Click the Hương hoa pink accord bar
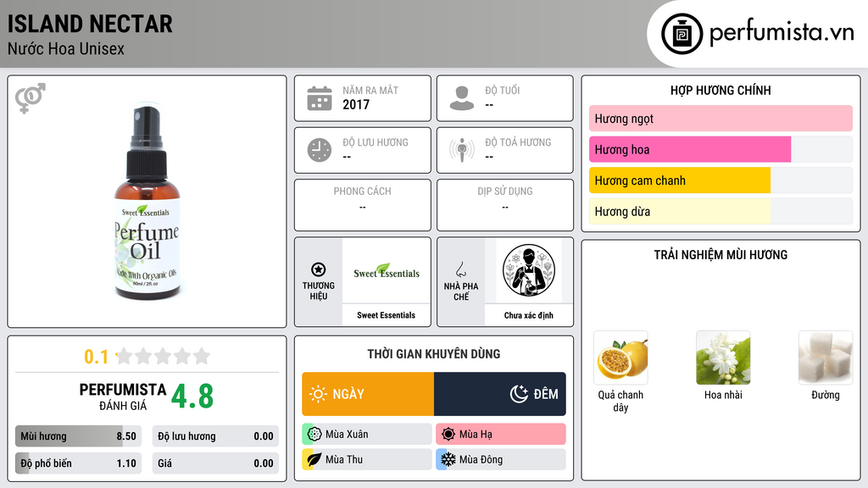The width and height of the screenshot is (868, 488). [x=721, y=149]
